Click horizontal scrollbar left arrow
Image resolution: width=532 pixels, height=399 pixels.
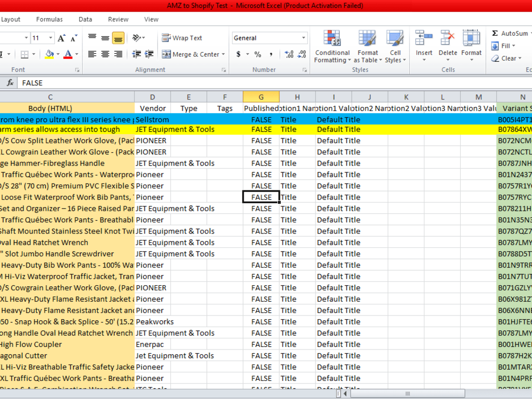[345, 394]
